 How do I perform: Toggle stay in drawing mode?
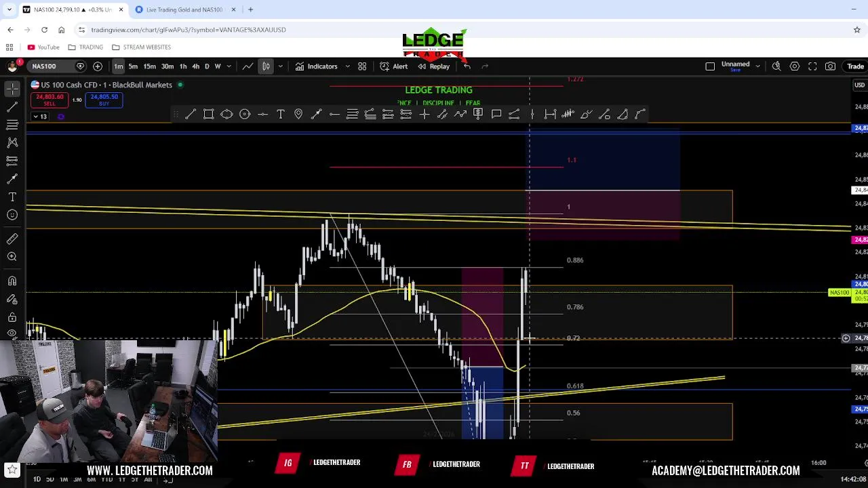(x=12, y=299)
